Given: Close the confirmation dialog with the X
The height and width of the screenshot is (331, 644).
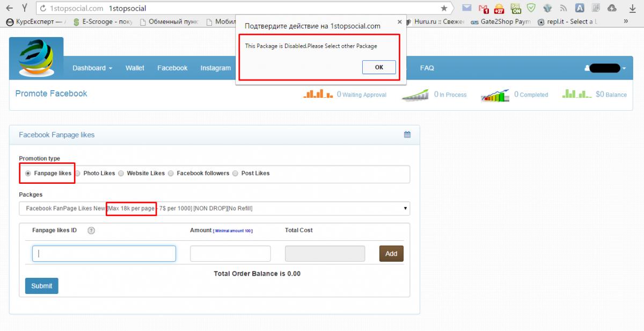Looking at the screenshot, I should coord(399,23).
